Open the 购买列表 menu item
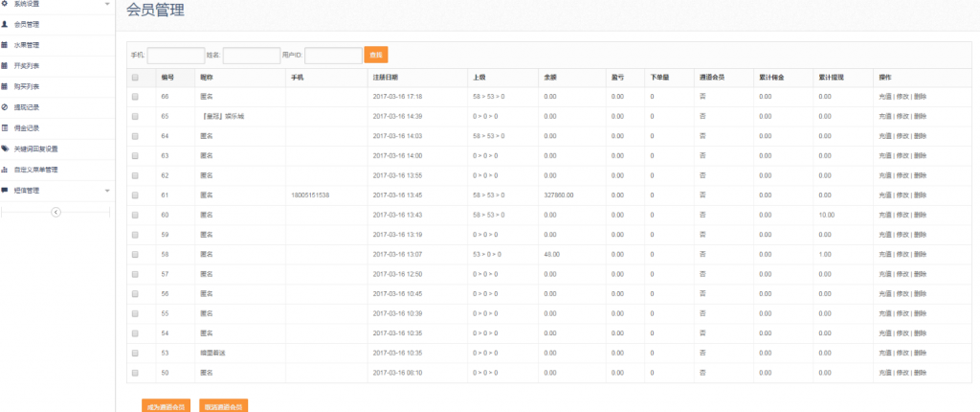 27,86
